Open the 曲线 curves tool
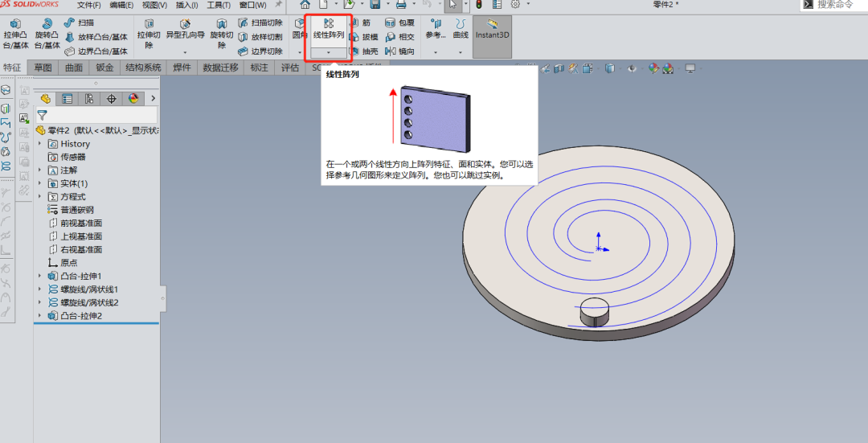 pos(461,30)
